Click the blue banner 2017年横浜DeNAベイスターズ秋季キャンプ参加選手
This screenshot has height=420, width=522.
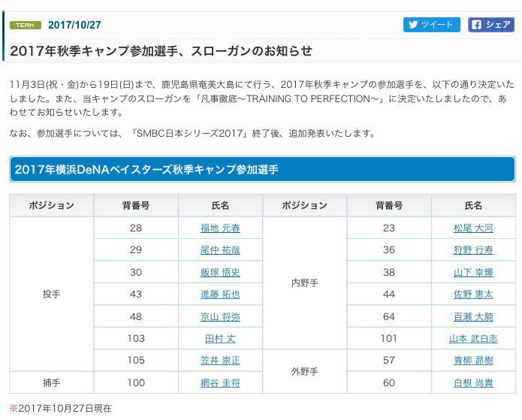point(262,169)
